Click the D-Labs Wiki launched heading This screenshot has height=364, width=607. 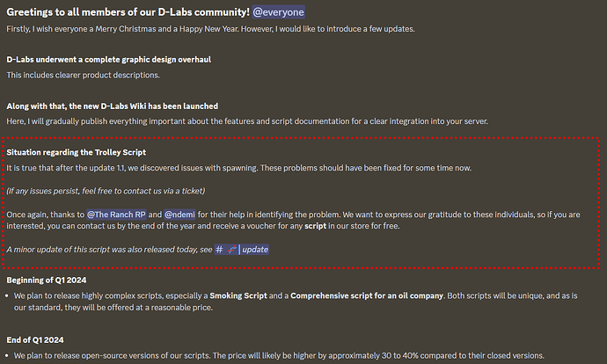pos(112,106)
